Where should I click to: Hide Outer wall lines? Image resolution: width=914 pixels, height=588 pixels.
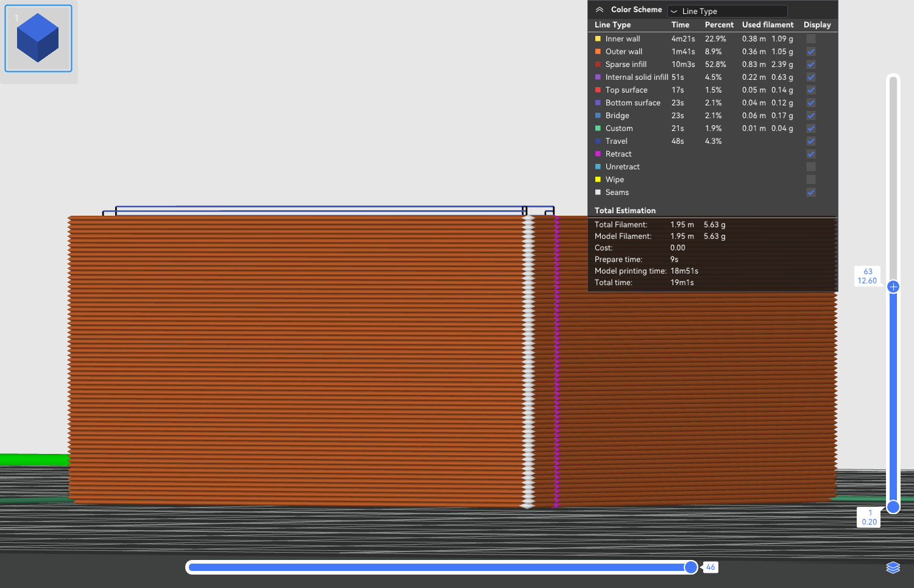point(810,52)
